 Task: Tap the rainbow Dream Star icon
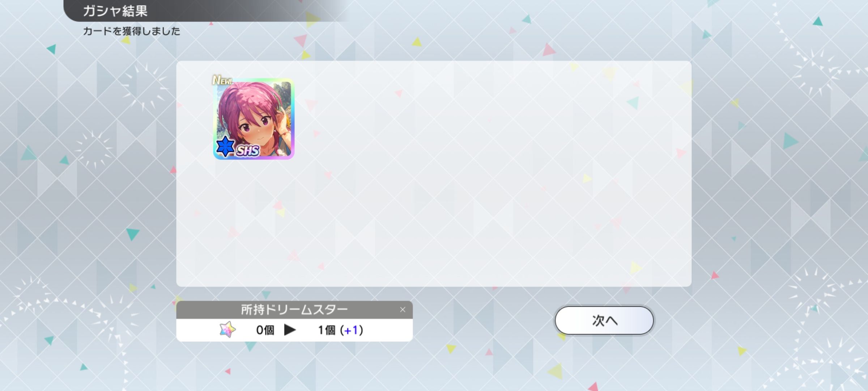click(227, 330)
